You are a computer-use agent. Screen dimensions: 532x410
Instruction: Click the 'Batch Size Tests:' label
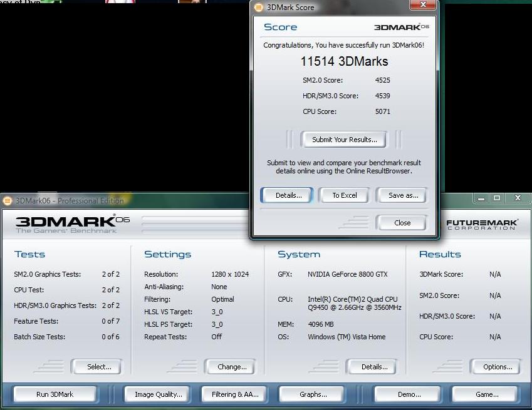[39, 337]
